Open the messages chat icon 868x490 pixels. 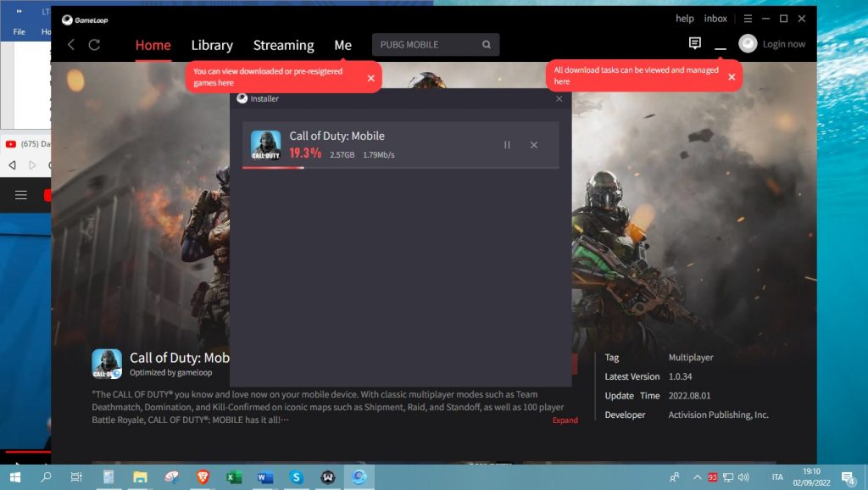click(x=695, y=43)
